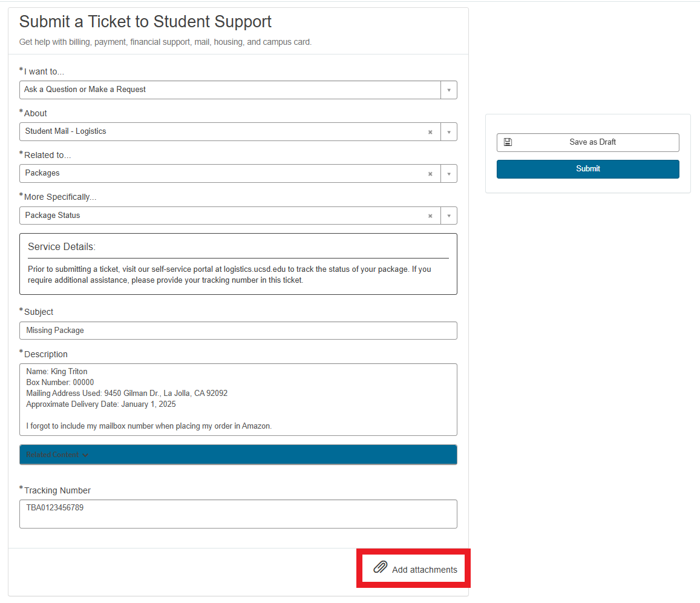Viewport: 700px width, 603px height.
Task: Submit the support ticket
Action: pyautogui.click(x=587, y=169)
